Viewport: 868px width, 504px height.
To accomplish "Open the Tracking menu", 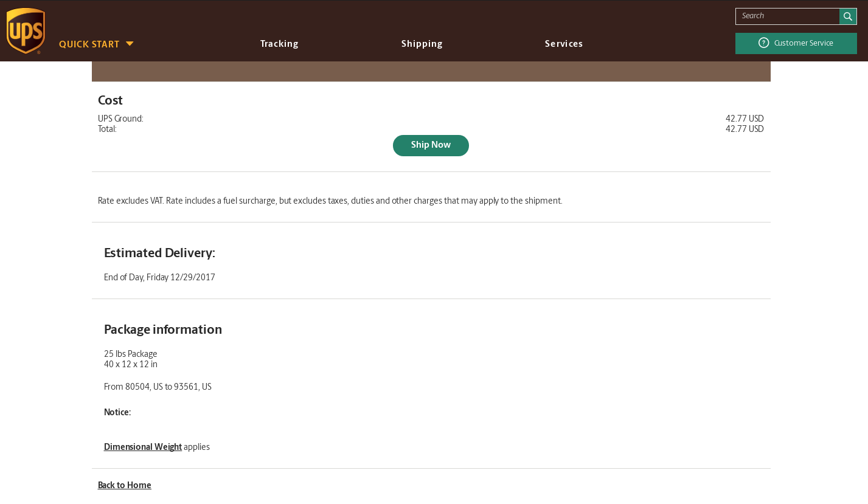I will click(x=279, y=44).
